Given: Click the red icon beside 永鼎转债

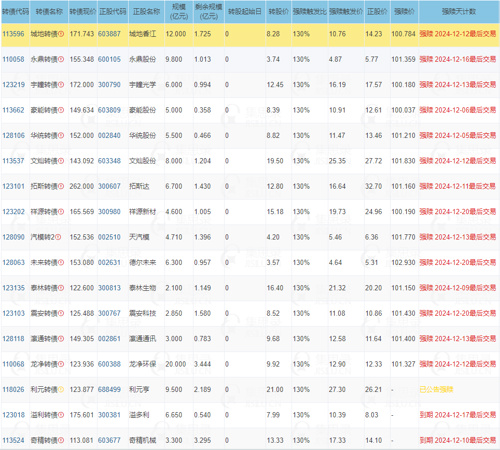Looking at the screenshot, I should tap(61, 59).
